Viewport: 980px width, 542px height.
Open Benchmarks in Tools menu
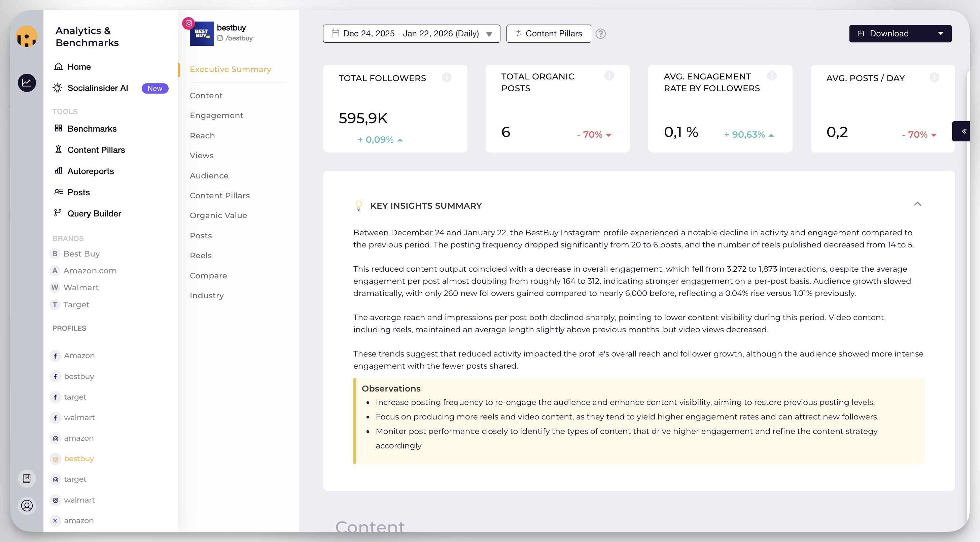tap(92, 129)
